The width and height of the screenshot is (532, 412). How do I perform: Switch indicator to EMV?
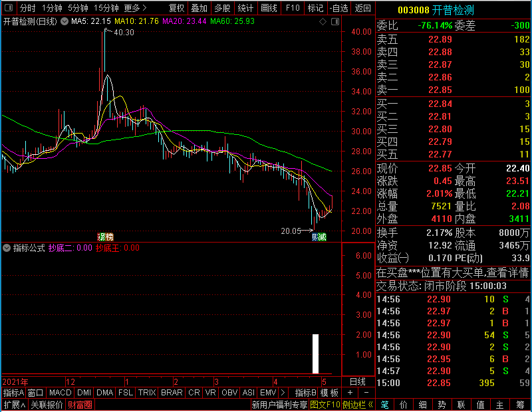pos(268,393)
